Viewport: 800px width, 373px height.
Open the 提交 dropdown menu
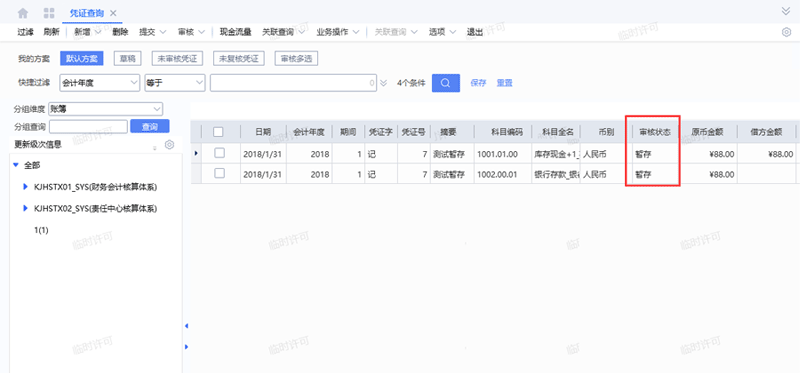click(x=153, y=32)
